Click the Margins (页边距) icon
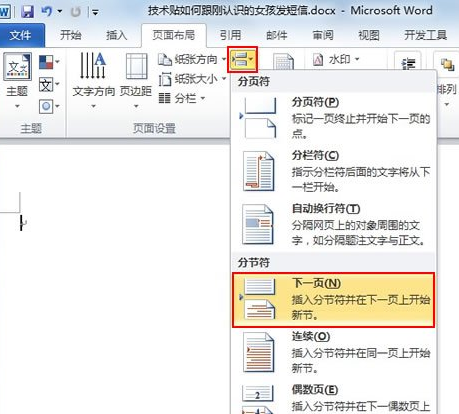The height and width of the screenshot is (414, 459). coord(136,80)
